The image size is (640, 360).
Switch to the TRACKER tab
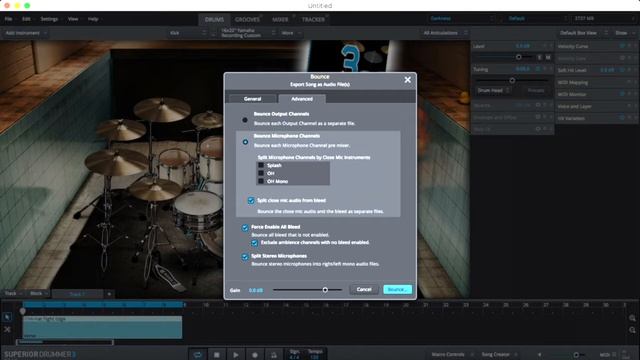point(313,20)
